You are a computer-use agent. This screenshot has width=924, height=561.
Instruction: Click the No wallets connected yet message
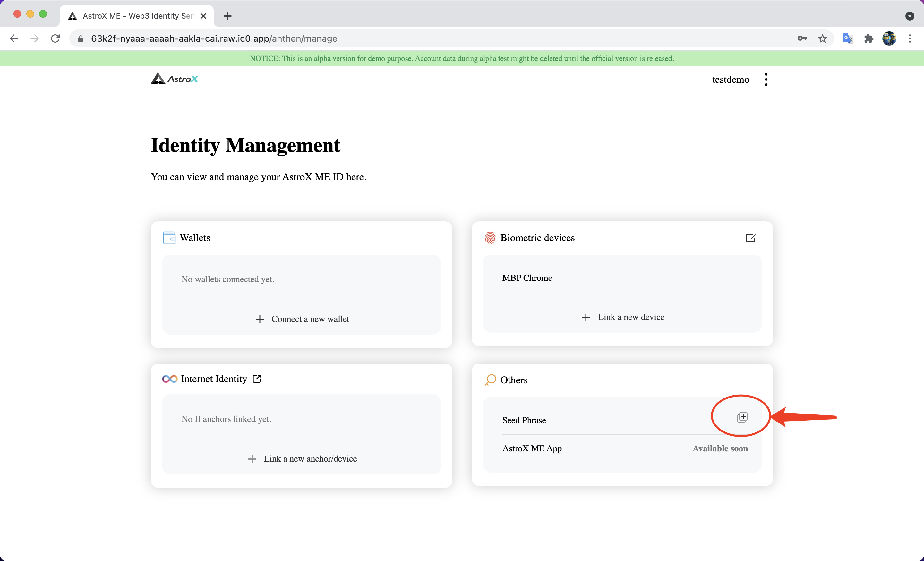click(x=228, y=279)
